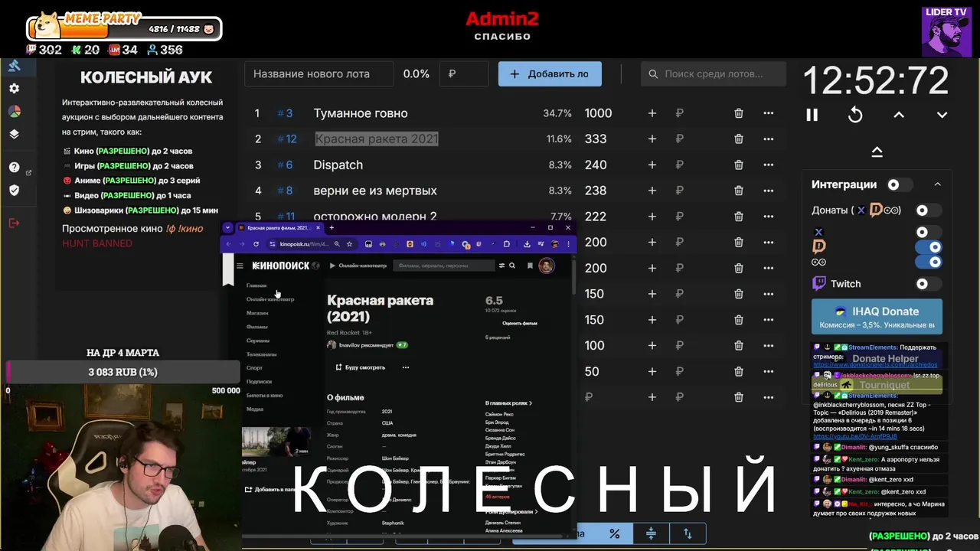Click ruble icon for верни ее из мертвых
Viewport: 980px width, 551px height.
coord(679,191)
